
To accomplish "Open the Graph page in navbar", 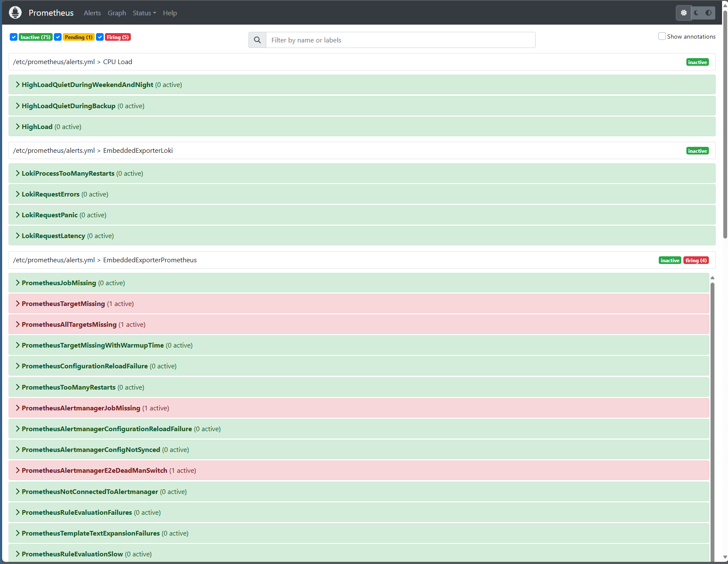I will (x=117, y=13).
